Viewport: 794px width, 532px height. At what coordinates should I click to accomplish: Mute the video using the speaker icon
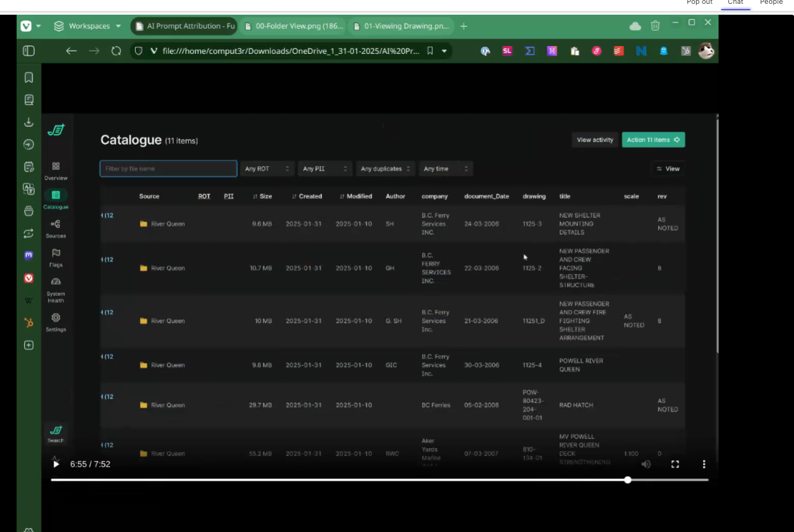(x=646, y=464)
